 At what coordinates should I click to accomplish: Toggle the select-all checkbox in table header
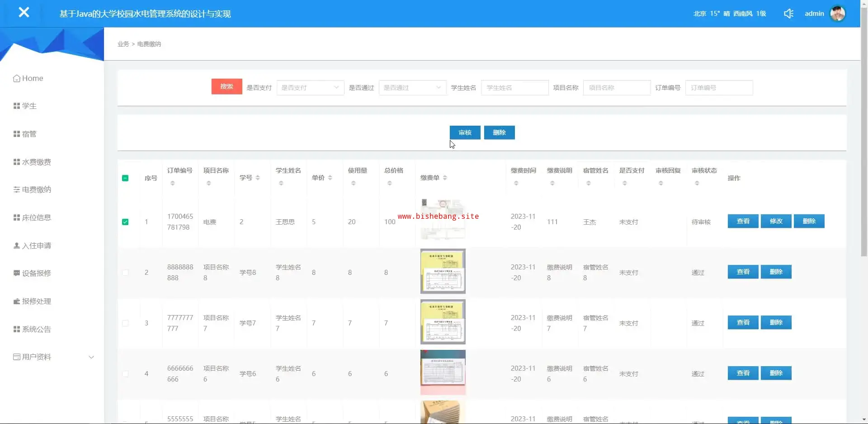[x=125, y=178]
